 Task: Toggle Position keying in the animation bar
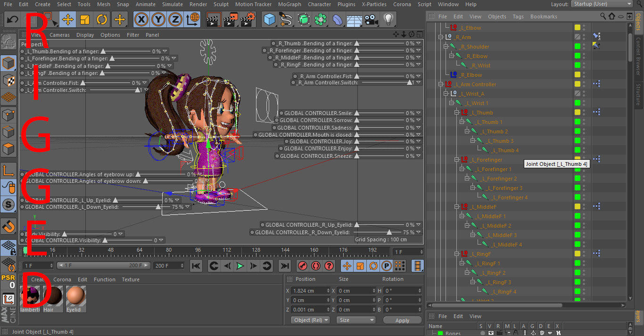pos(347,266)
